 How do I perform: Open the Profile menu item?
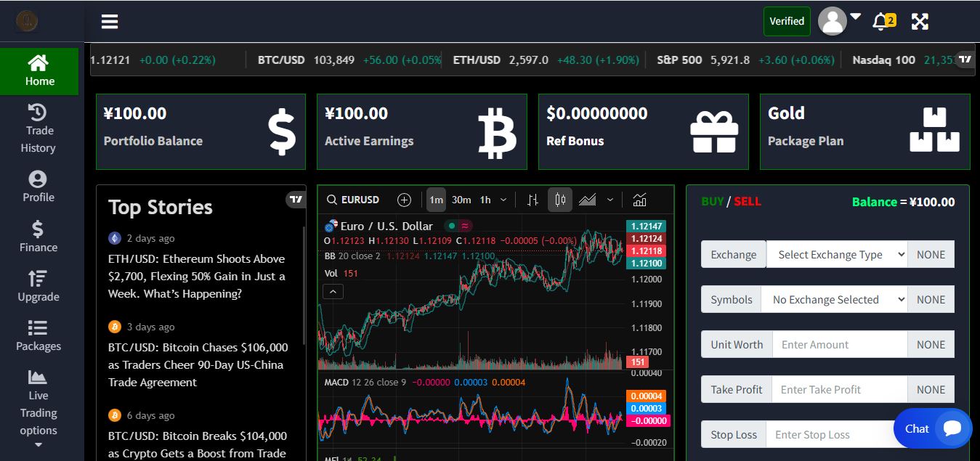click(x=38, y=187)
